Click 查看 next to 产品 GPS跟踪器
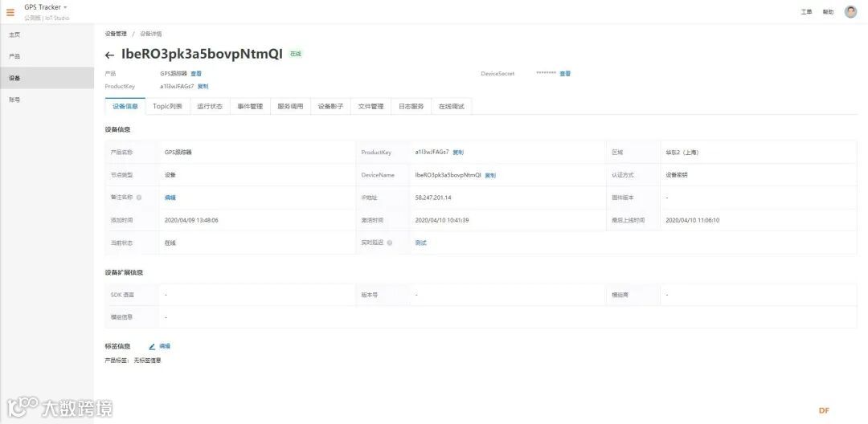The image size is (868, 424). (196, 74)
